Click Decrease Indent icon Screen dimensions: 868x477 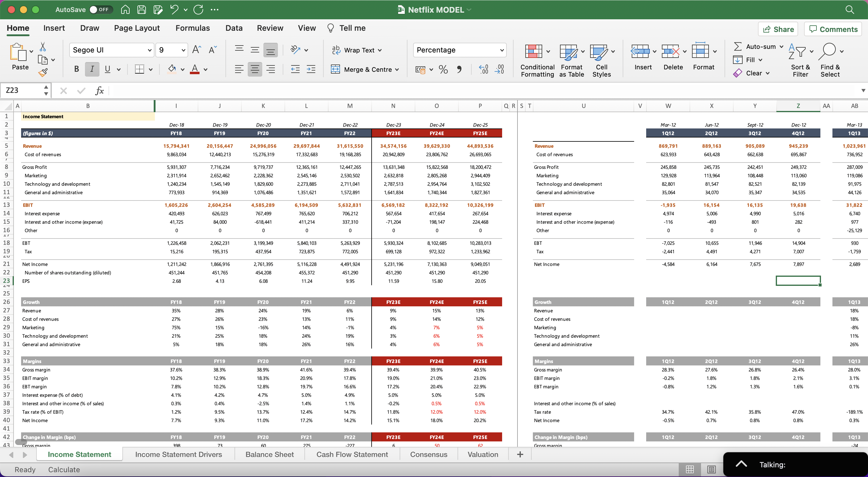[295, 69]
